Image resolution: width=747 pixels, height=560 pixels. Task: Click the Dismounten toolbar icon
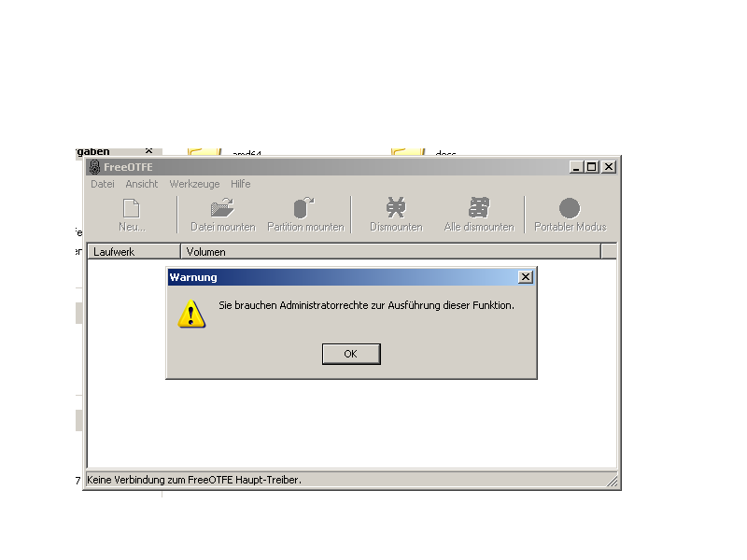396,207
